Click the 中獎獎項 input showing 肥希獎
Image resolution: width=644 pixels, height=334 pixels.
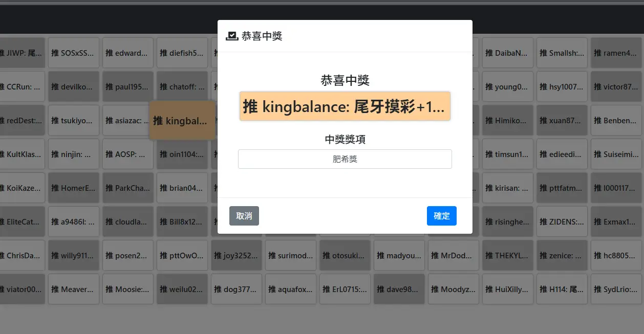pos(345,159)
